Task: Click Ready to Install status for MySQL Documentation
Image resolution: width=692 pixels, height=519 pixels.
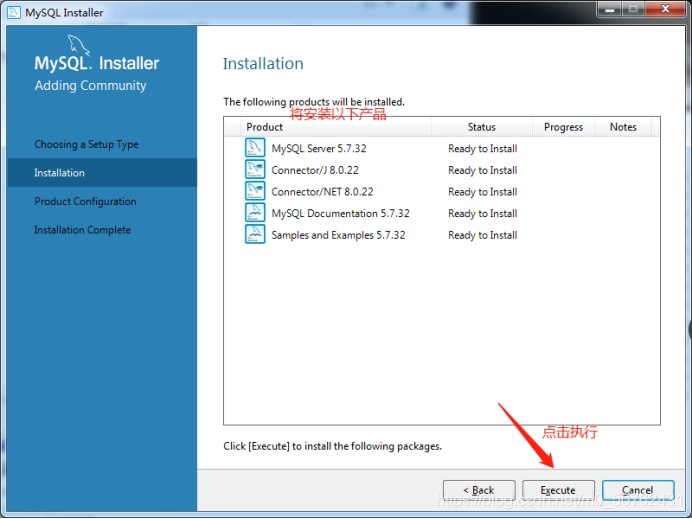Action: click(483, 214)
